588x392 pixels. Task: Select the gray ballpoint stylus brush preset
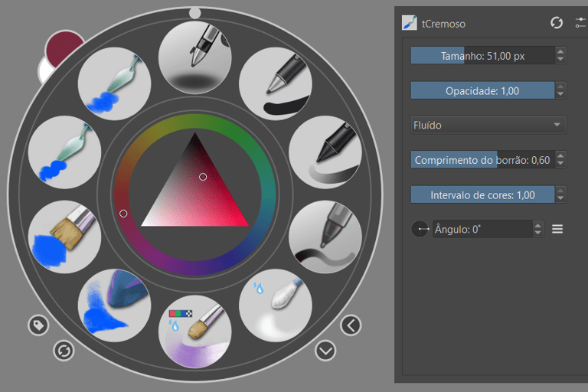coord(325,237)
